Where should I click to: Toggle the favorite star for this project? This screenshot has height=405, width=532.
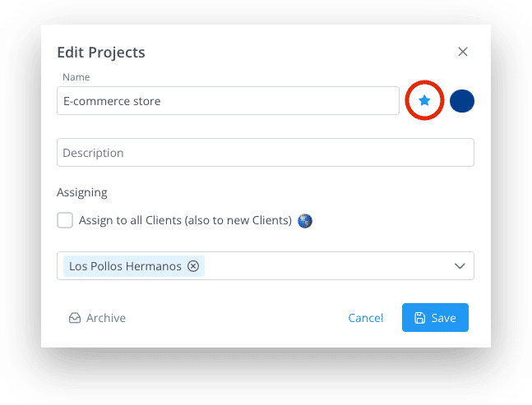pos(424,100)
